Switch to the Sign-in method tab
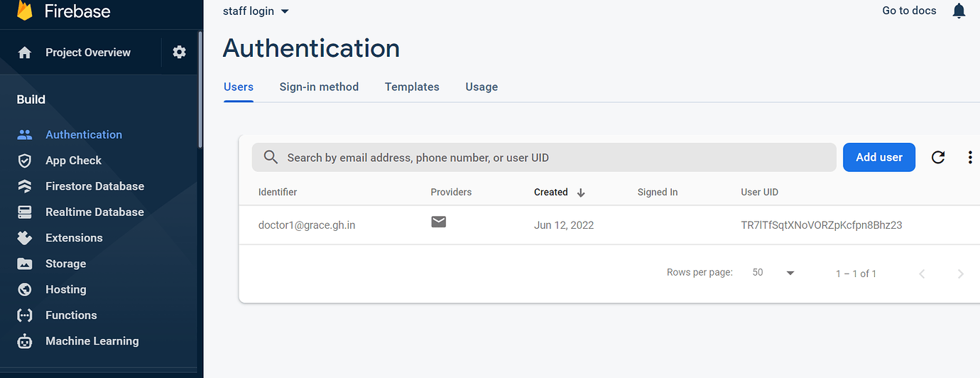Image resolution: width=980 pixels, height=378 pixels. coord(319,87)
